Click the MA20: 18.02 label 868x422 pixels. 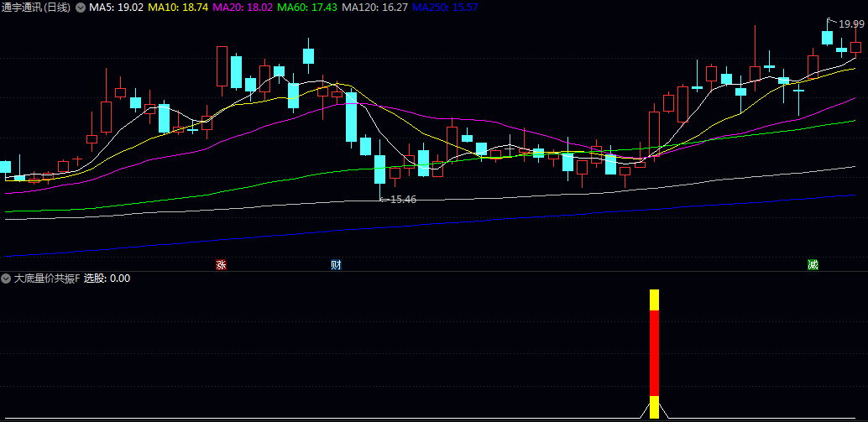243,8
